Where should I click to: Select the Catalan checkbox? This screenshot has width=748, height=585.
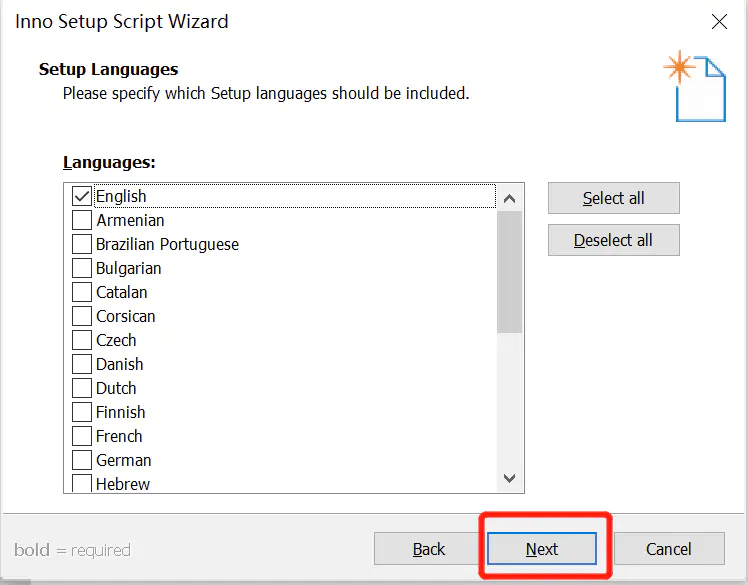82,292
